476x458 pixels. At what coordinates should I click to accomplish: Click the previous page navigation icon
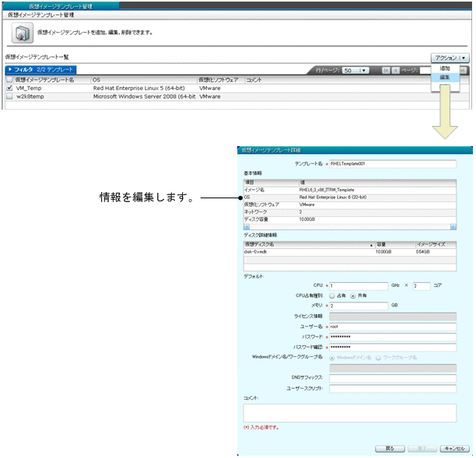tap(396, 70)
